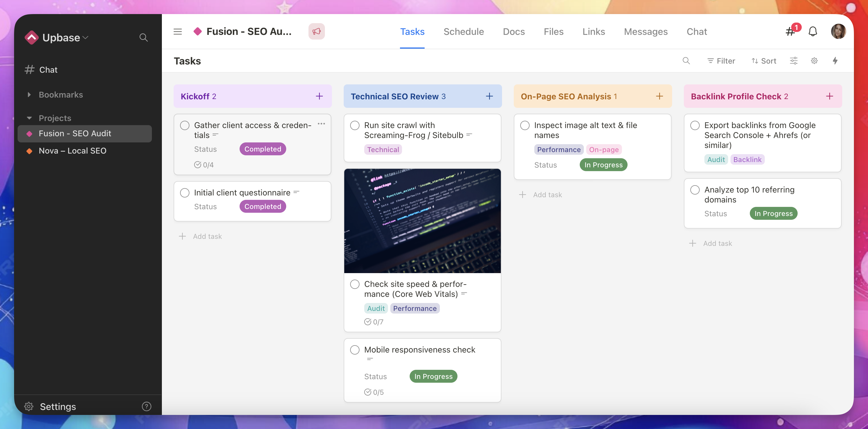Image resolution: width=868 pixels, height=429 pixels.
Task: Toggle the hamburger sidebar menu icon
Action: (178, 31)
